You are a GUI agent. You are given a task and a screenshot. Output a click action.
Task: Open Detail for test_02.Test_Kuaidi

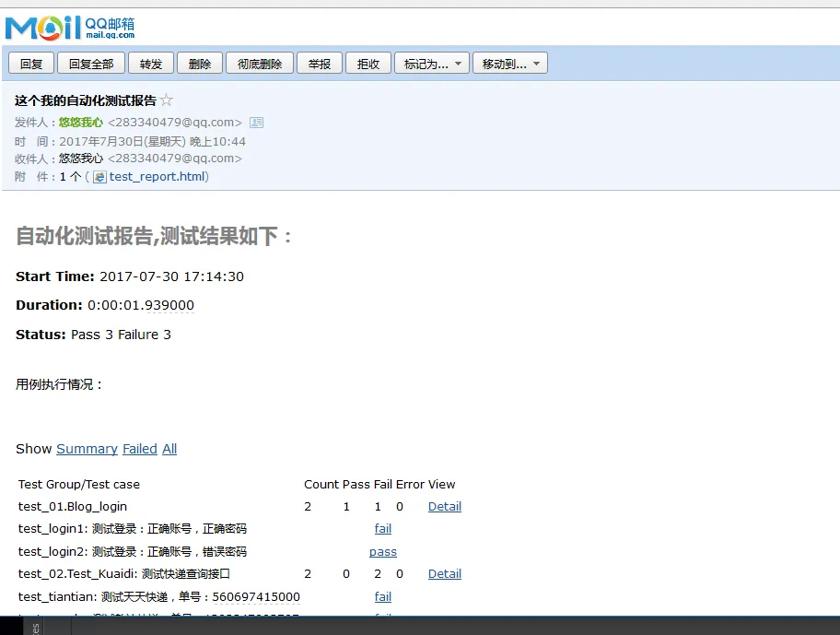pyautogui.click(x=445, y=574)
